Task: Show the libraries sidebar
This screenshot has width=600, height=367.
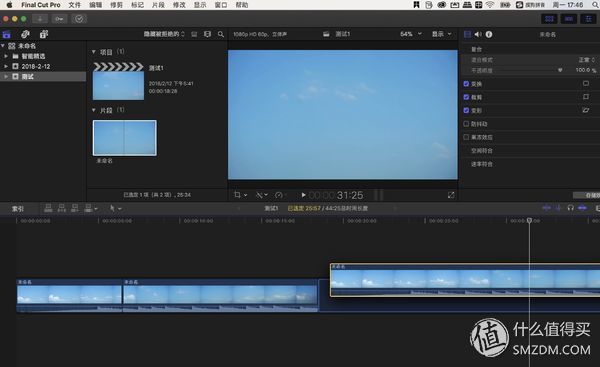Action: pos(7,34)
